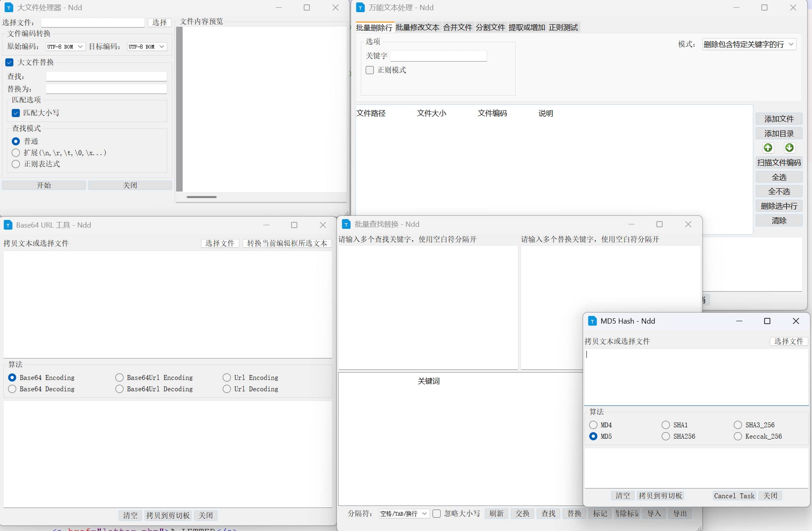This screenshot has height=531, width=812.
Task: Open the 分隔符 separator dropdown
Action: pos(404,514)
